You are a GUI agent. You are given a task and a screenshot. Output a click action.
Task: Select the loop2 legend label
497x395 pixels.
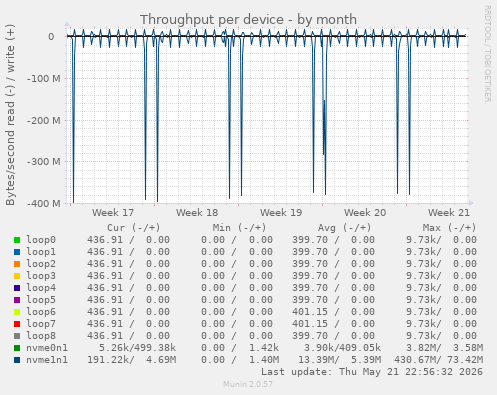click(41, 264)
